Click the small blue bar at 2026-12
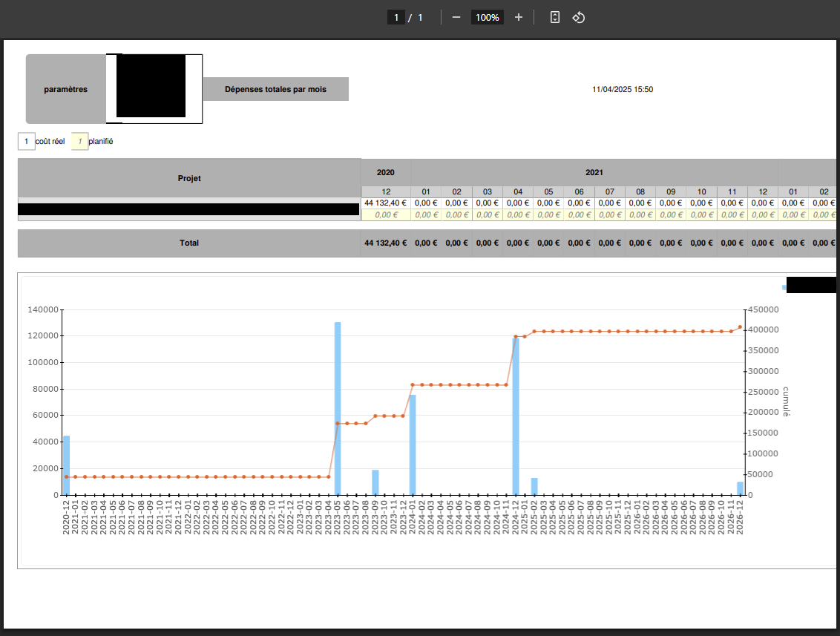The width and height of the screenshot is (840, 636). [x=740, y=488]
